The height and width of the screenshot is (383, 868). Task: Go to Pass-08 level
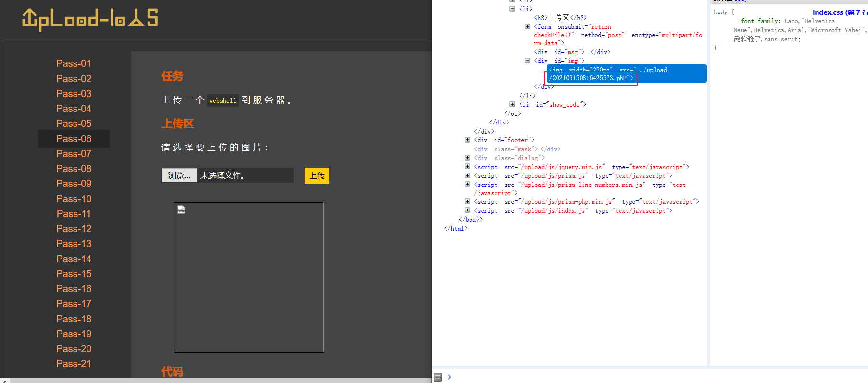coord(74,169)
